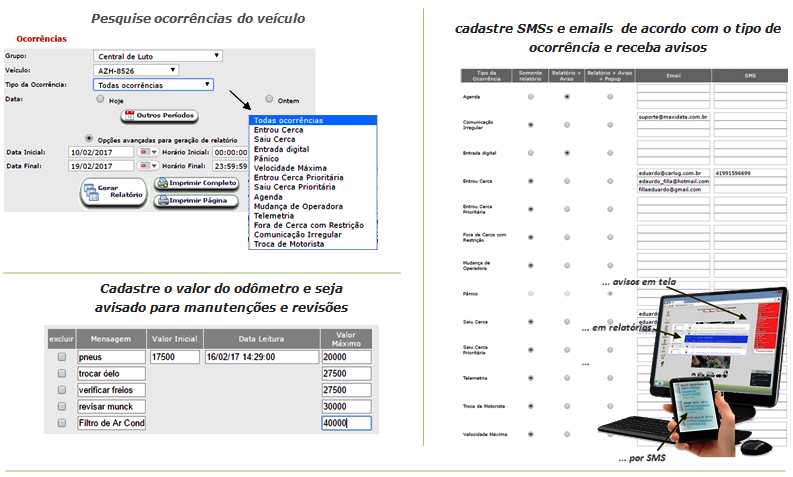Click the Imprimir Completo button
This screenshot has width=793, height=477.
[196, 183]
